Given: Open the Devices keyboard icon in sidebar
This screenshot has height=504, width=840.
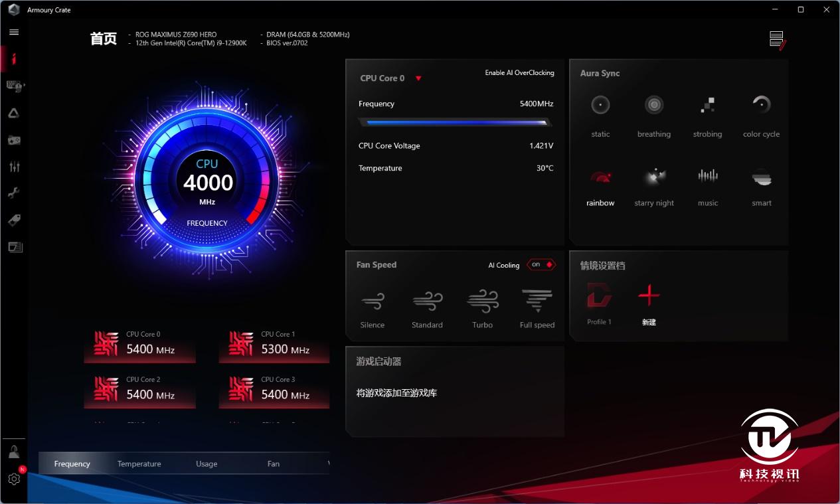Looking at the screenshot, I should click(15, 86).
